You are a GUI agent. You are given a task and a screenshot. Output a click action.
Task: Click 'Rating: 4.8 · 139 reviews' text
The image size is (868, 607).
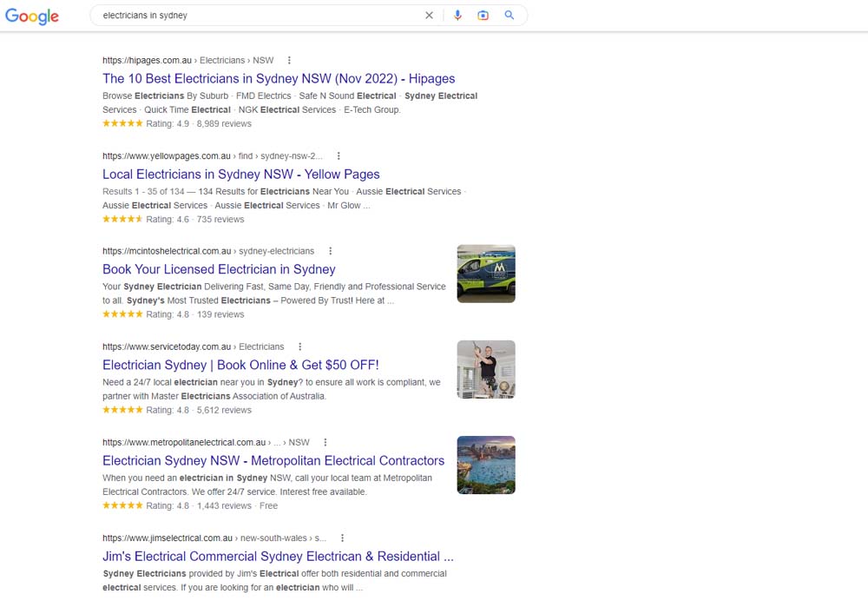pos(194,314)
